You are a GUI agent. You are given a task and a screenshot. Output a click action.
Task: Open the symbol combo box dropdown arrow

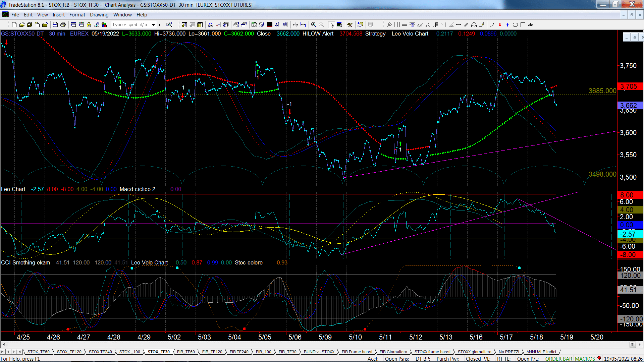153,25
